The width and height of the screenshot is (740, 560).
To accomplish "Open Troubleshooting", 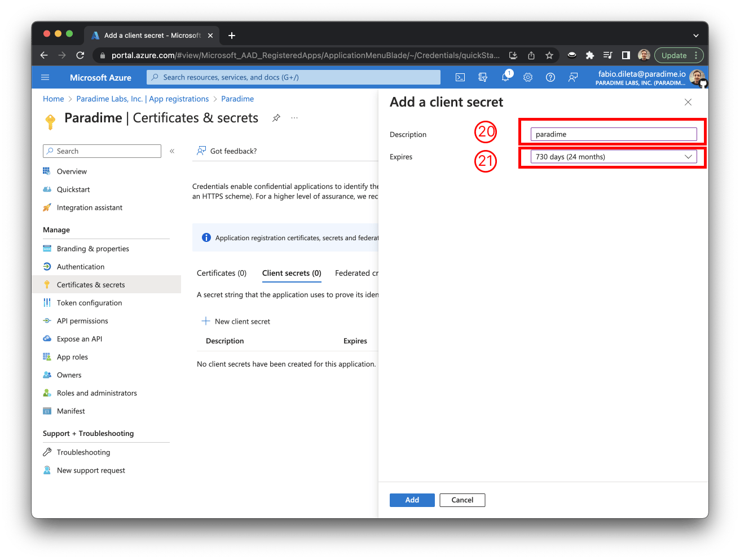I will point(83,452).
